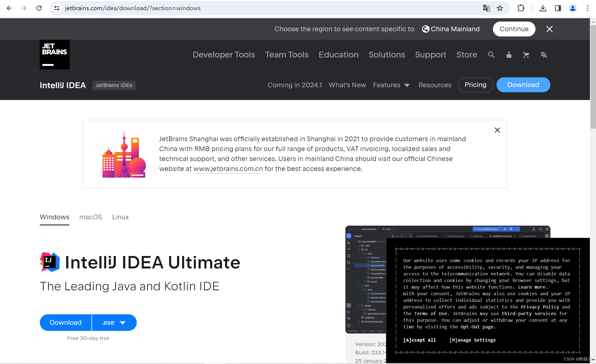Open the Privacy Policy link

tap(540, 307)
